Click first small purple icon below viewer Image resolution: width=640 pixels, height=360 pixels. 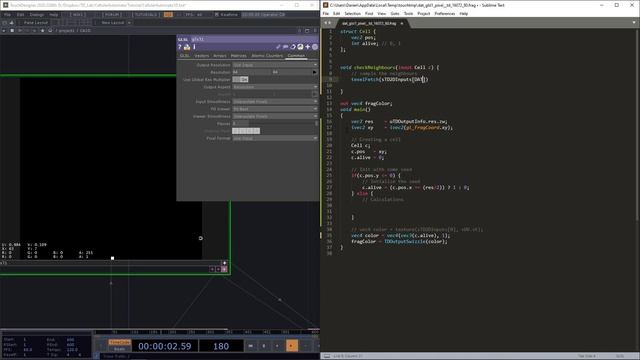212,269
